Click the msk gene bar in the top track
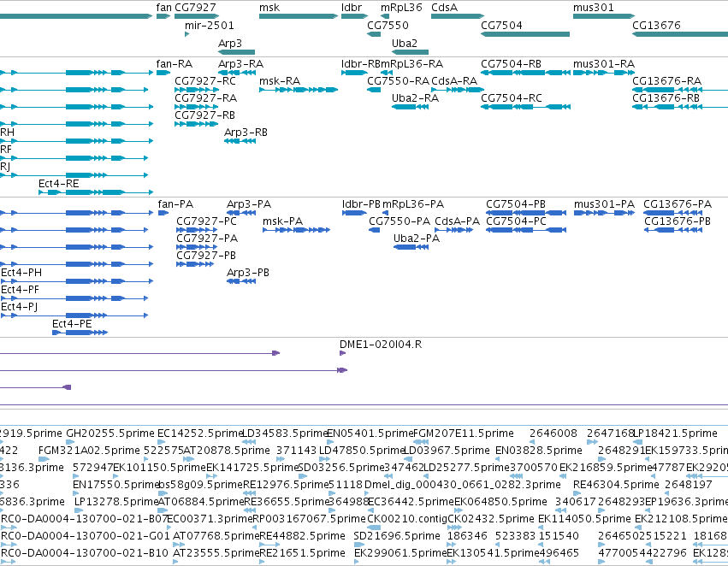 click(299, 16)
